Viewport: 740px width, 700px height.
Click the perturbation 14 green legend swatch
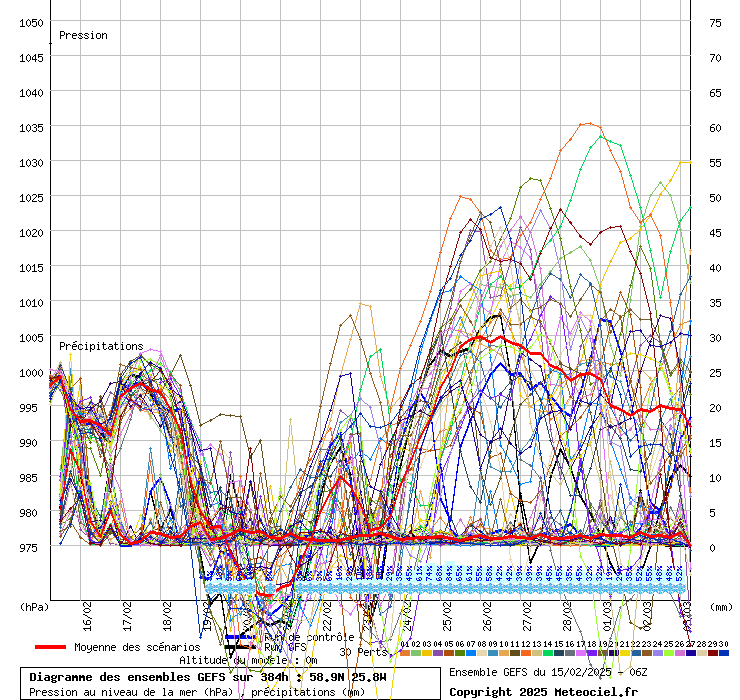tap(547, 653)
